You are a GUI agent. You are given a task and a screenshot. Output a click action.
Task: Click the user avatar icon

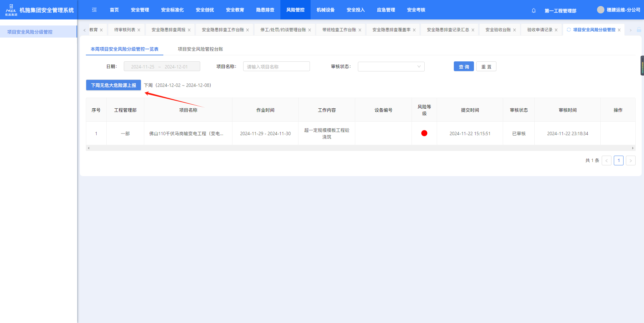(600, 10)
